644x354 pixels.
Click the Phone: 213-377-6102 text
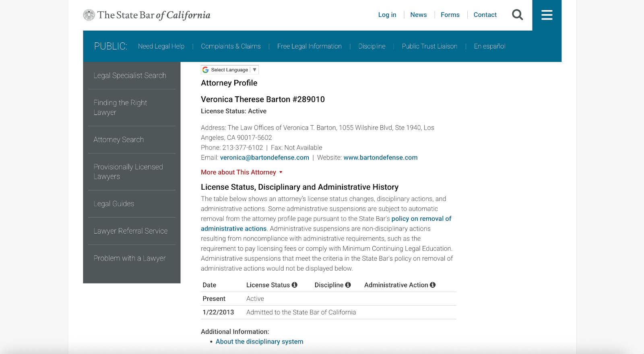[232, 147]
